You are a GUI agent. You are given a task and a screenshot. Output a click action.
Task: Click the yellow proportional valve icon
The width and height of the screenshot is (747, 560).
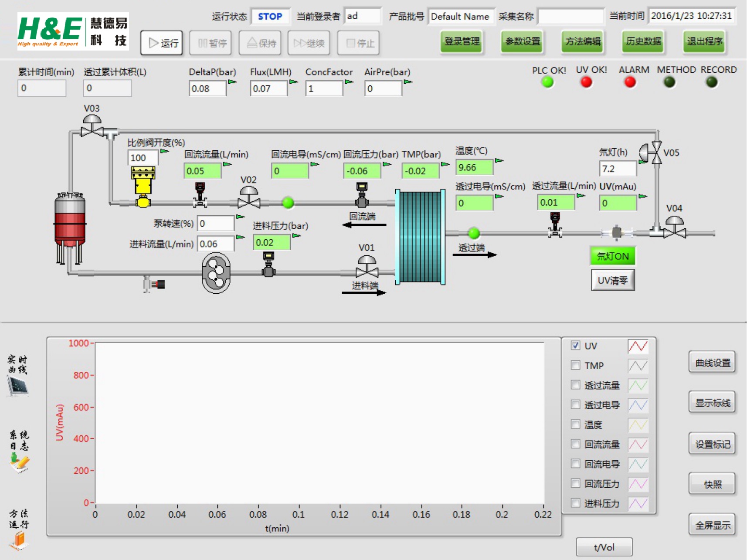coord(143,186)
